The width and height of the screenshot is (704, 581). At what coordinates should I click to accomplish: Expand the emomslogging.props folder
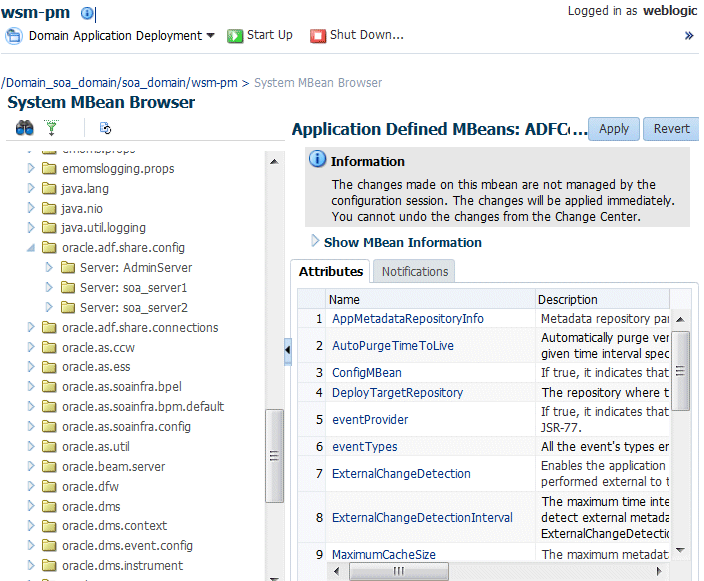[31, 168]
